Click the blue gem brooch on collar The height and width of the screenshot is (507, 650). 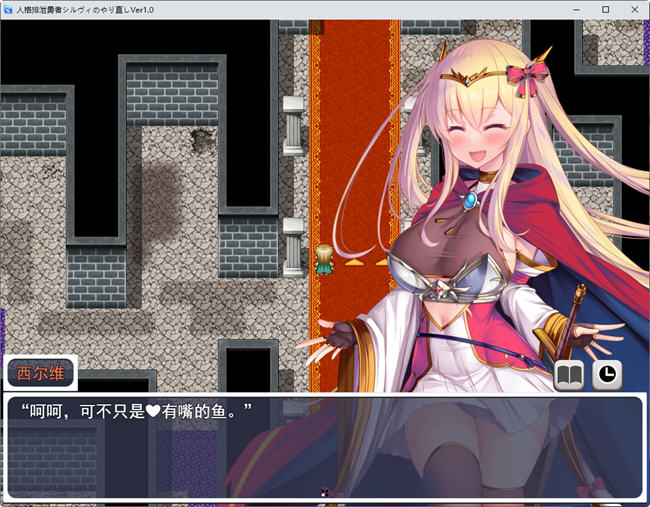pos(470,200)
